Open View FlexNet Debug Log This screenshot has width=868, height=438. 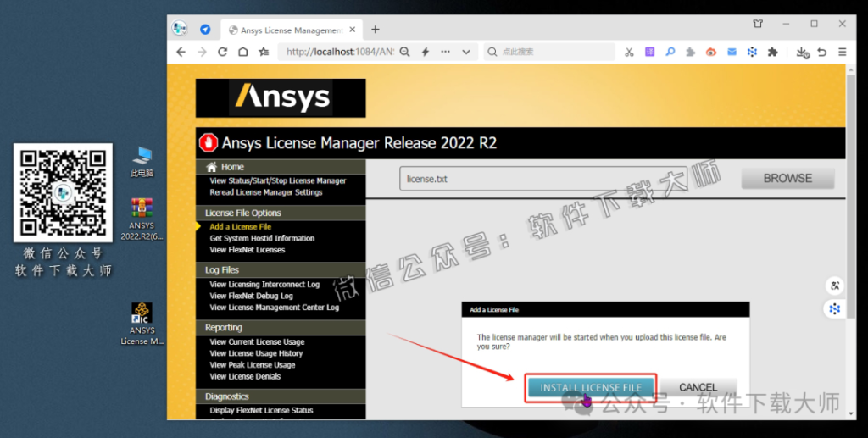pyautogui.click(x=251, y=296)
